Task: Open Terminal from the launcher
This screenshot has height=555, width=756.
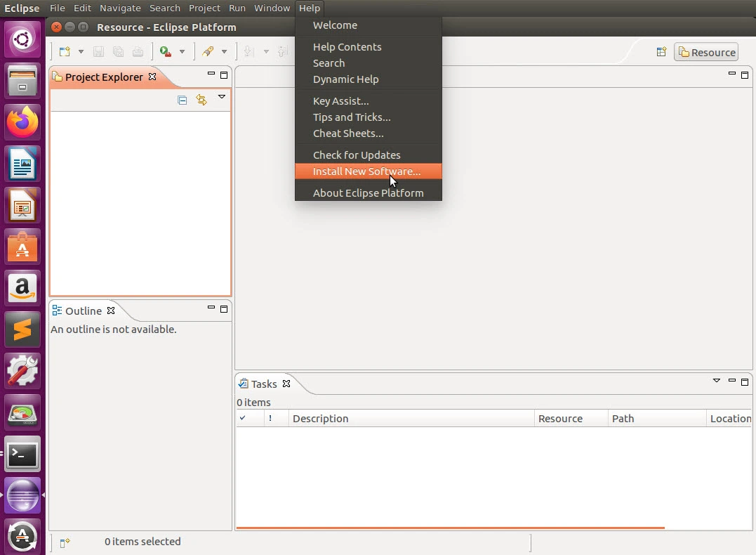Action: tap(22, 455)
